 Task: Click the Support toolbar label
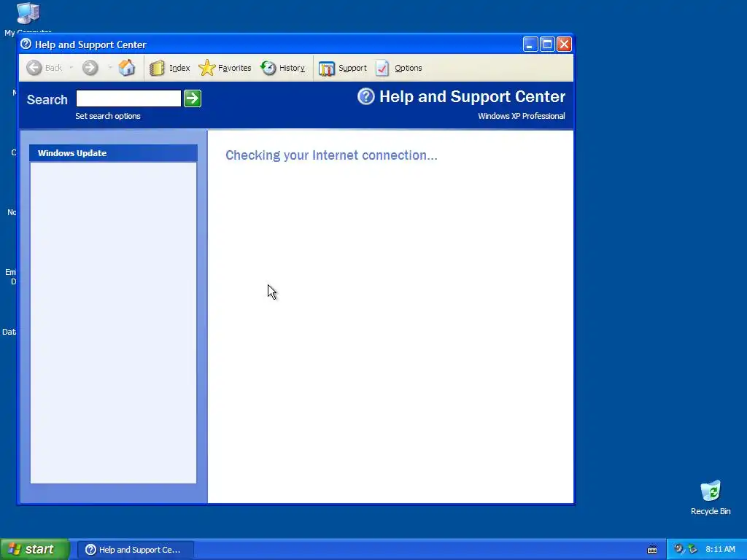point(352,68)
